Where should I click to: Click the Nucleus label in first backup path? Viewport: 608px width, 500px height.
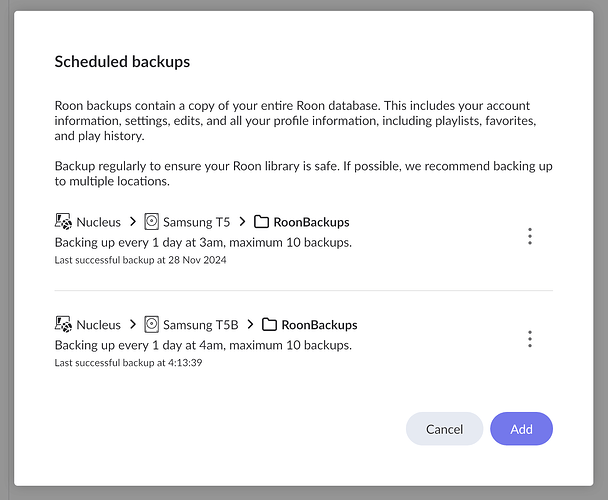point(98,222)
